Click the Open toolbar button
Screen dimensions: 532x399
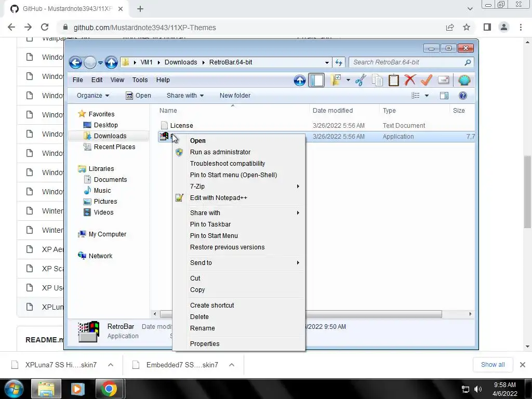138,96
